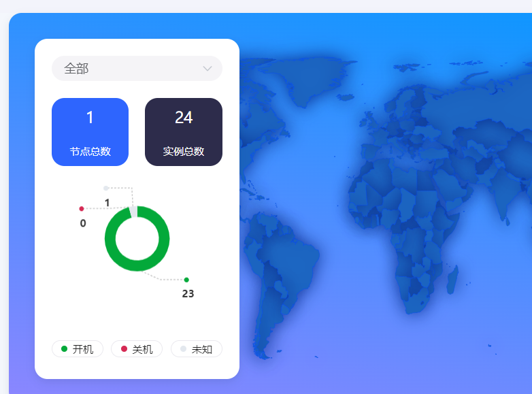Screen dimensions: 532x394
Task: Toggle the 未知 legend item
Action: point(197,349)
